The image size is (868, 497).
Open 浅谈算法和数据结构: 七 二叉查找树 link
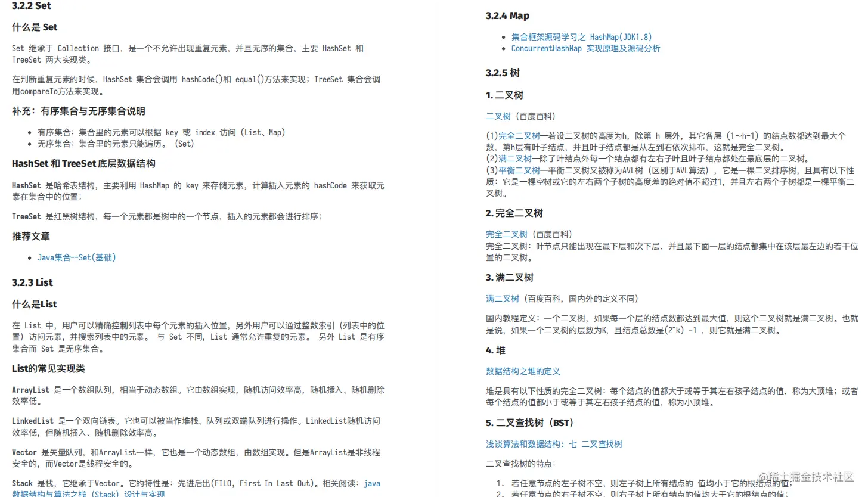click(x=554, y=444)
